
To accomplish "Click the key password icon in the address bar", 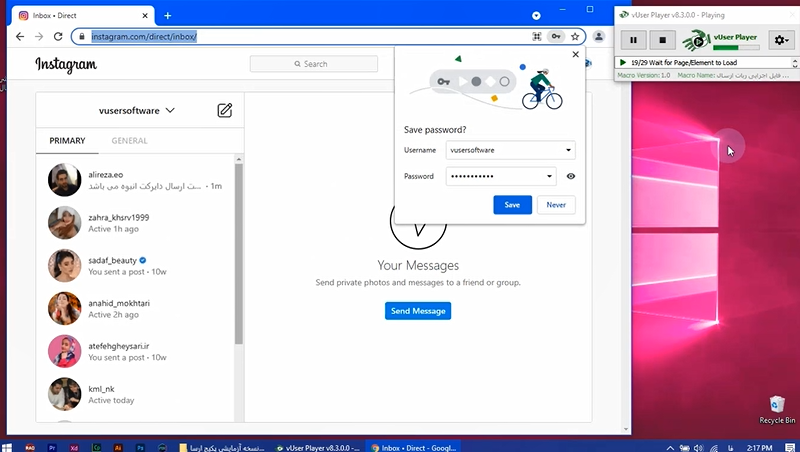I will 556,36.
